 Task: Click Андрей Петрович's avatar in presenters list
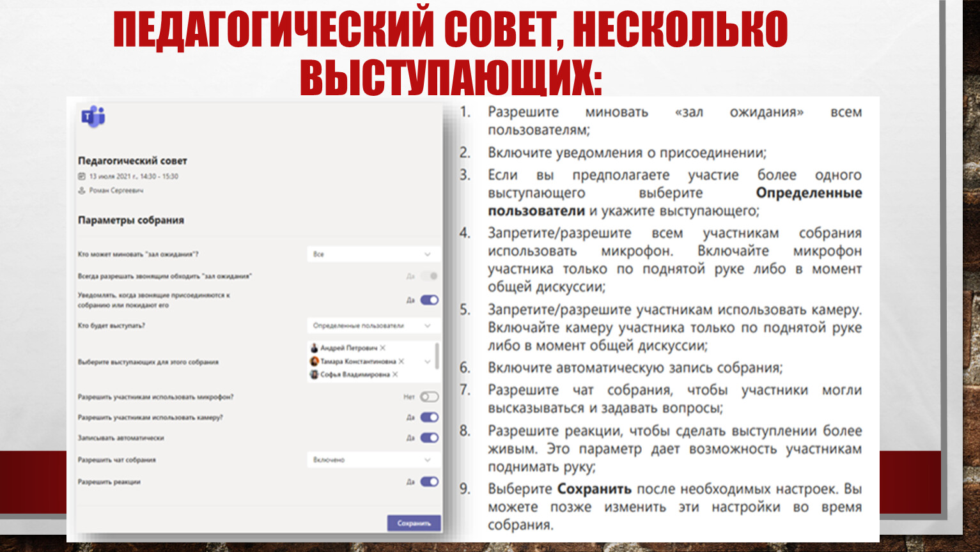tap(314, 348)
